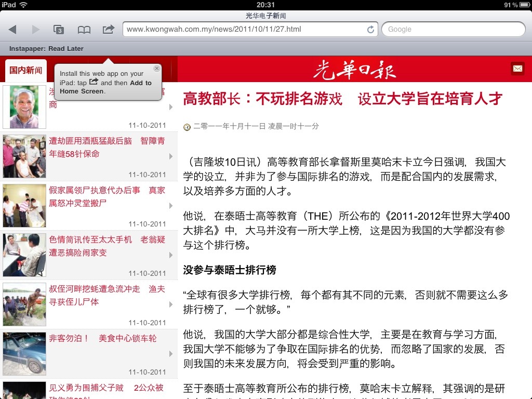Tap the 20:31 clock in status bar

point(265,5)
